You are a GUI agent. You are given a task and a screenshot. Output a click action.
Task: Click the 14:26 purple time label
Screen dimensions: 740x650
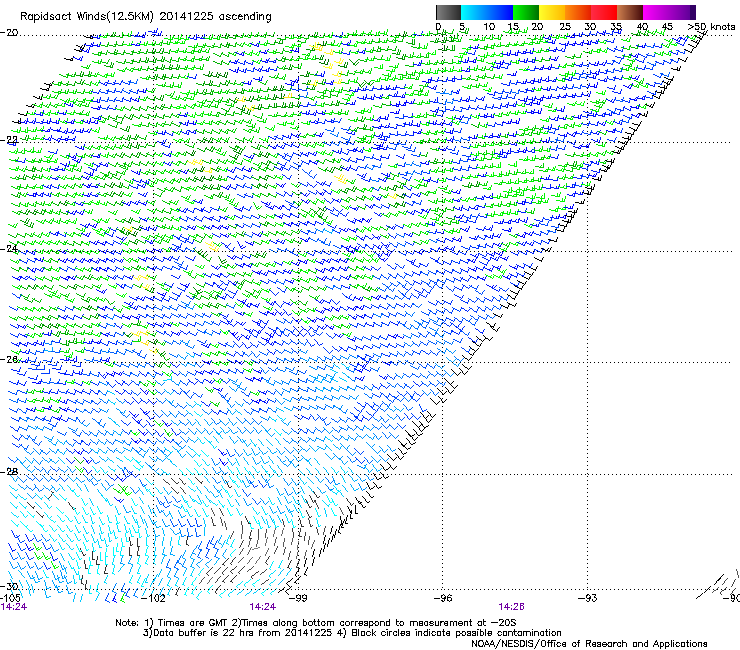512,607
